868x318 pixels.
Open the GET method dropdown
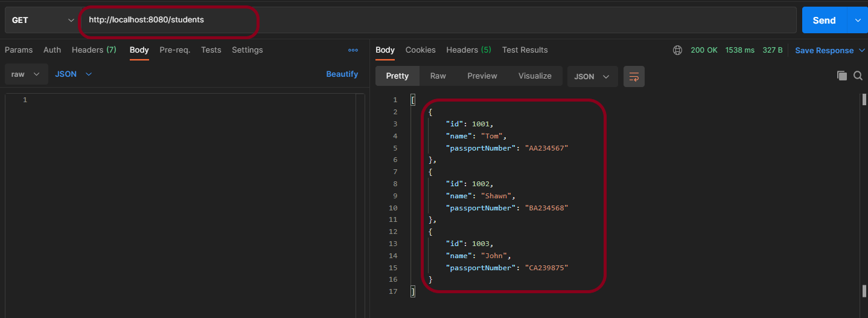point(42,20)
